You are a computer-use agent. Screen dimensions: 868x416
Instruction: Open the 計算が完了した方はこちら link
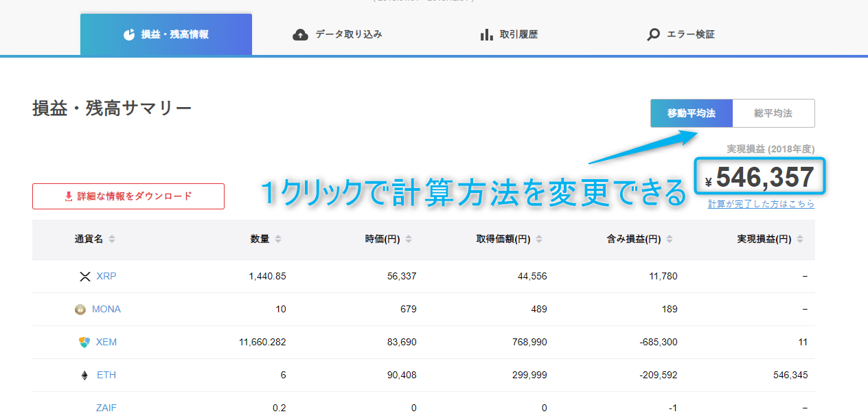(762, 204)
